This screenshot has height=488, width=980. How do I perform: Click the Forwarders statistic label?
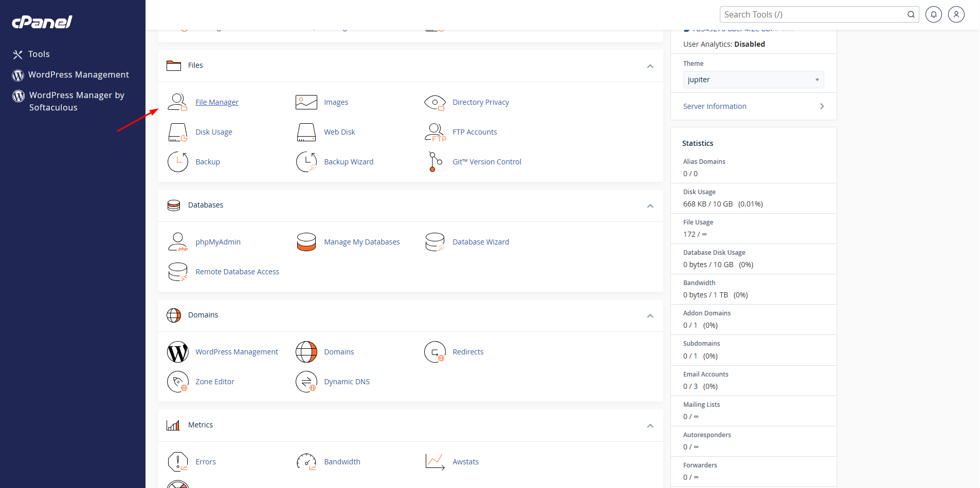coord(700,465)
